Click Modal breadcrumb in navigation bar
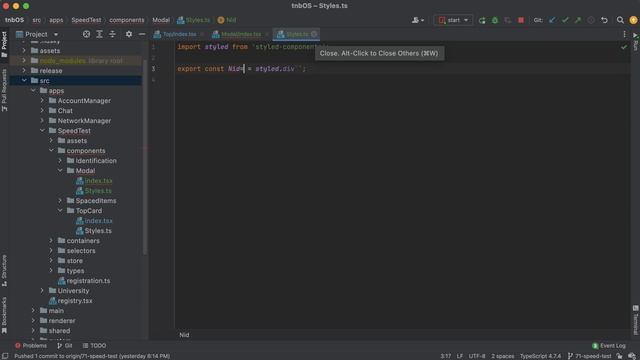Viewport: 640px width, 360px height. 161,20
